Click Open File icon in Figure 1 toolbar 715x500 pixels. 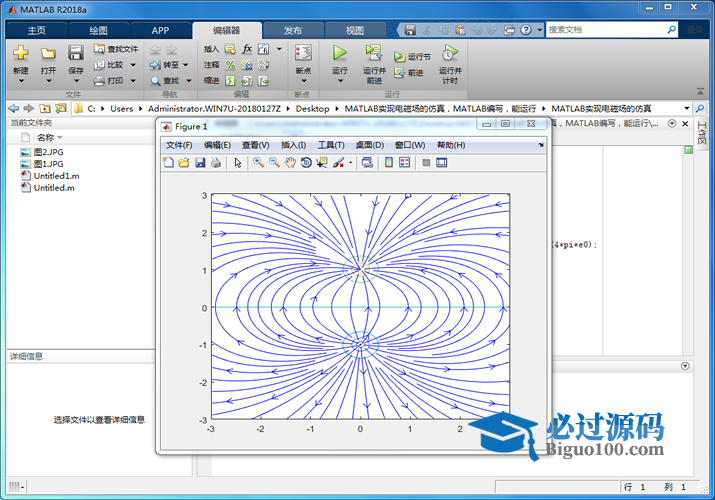point(184,163)
